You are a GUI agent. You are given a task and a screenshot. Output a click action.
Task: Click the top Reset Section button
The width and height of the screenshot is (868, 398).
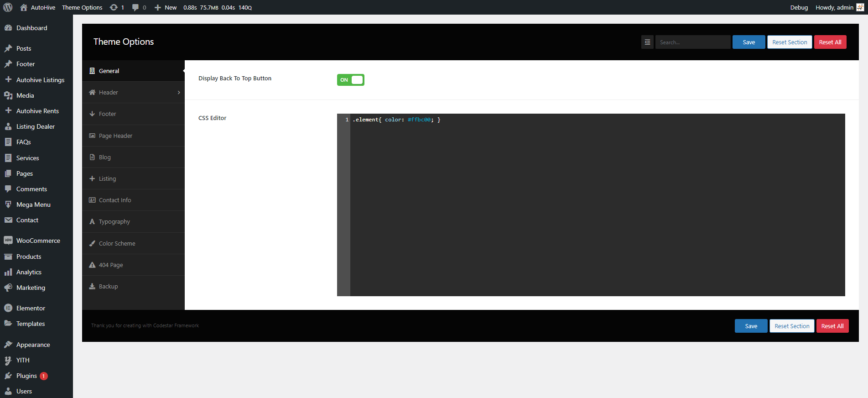pyautogui.click(x=789, y=42)
